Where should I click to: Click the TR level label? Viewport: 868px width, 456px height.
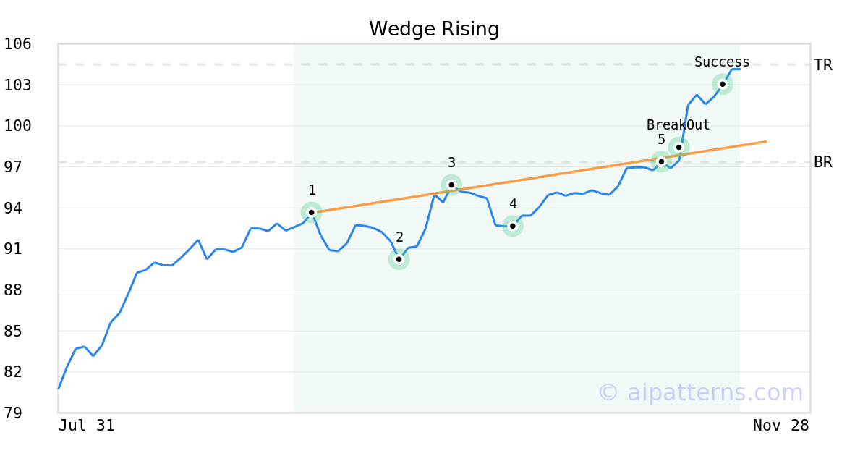pos(823,65)
